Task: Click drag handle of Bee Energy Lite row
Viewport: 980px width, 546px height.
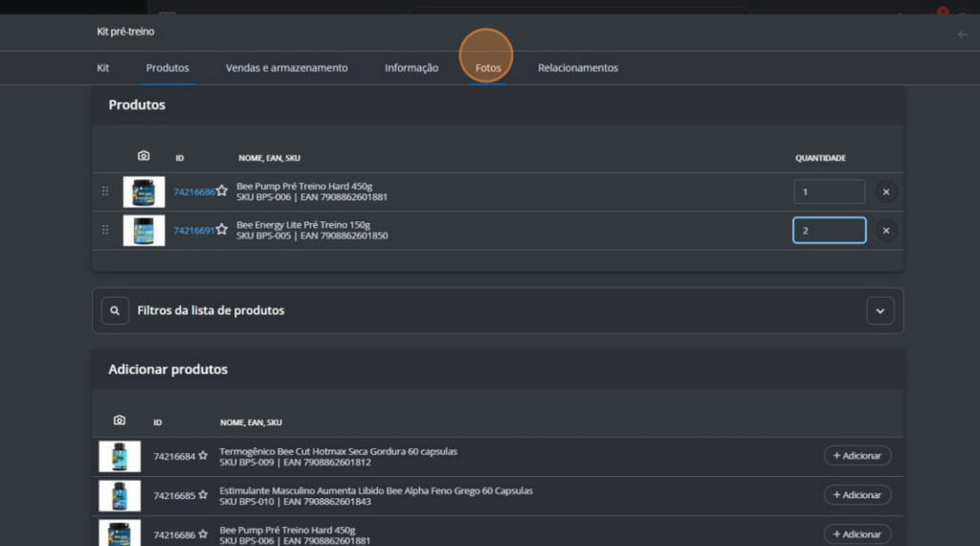Action: point(105,230)
